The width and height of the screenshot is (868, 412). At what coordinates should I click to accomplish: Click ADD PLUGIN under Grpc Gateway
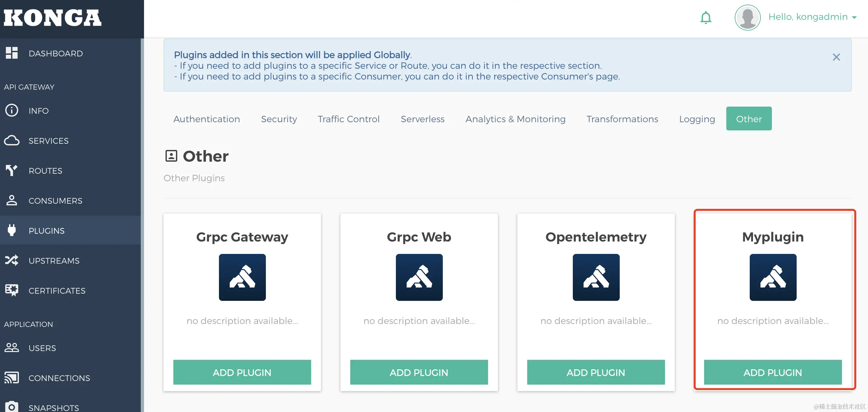coord(242,372)
